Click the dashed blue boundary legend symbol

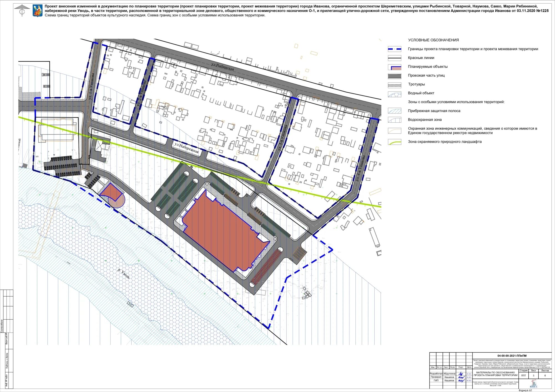tap(394, 49)
